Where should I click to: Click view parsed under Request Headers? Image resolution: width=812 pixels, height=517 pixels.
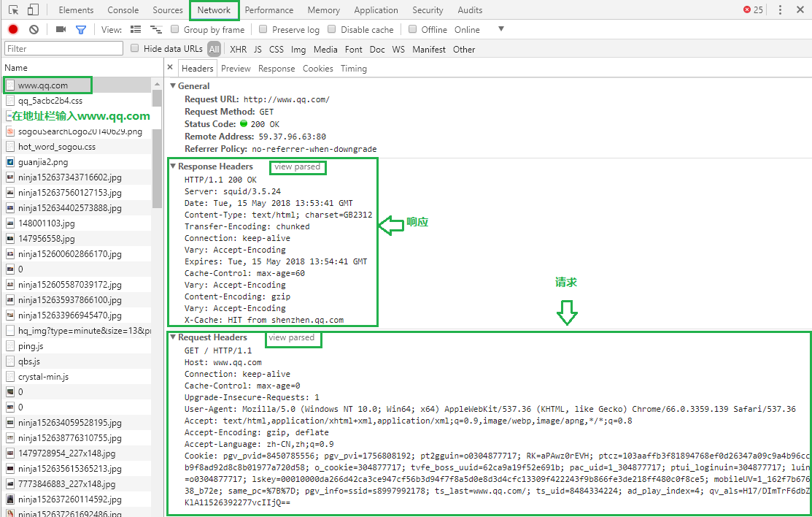pos(292,337)
